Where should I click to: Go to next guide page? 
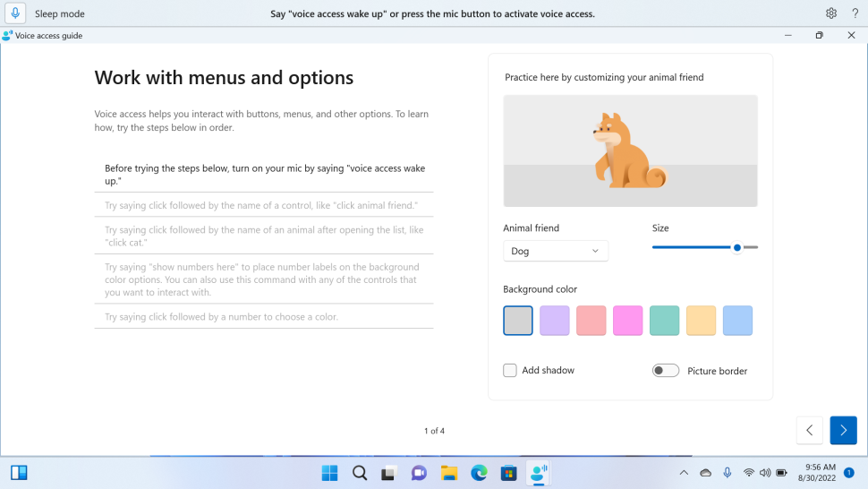pos(843,430)
